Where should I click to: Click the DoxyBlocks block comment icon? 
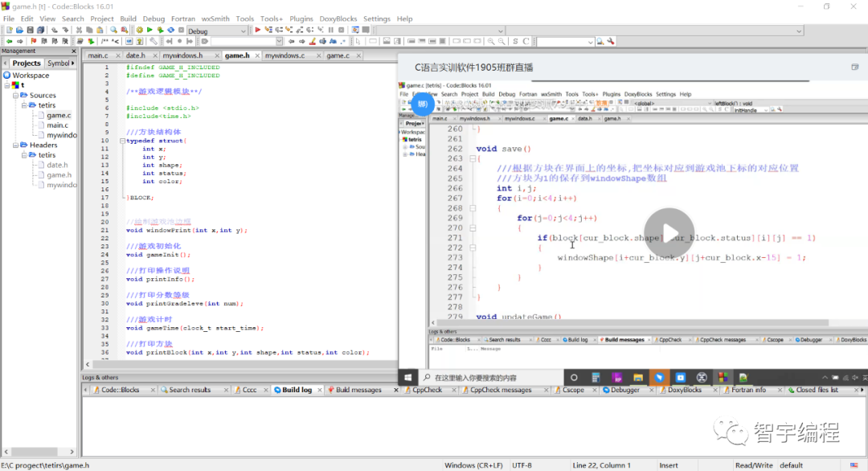point(104,42)
